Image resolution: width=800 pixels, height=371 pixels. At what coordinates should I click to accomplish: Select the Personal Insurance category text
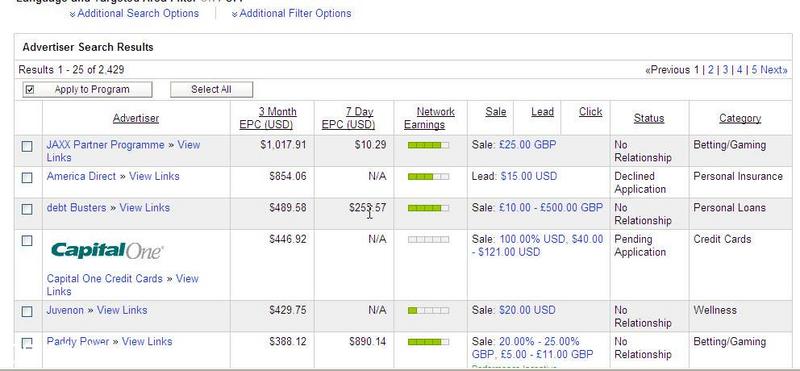pos(738,177)
